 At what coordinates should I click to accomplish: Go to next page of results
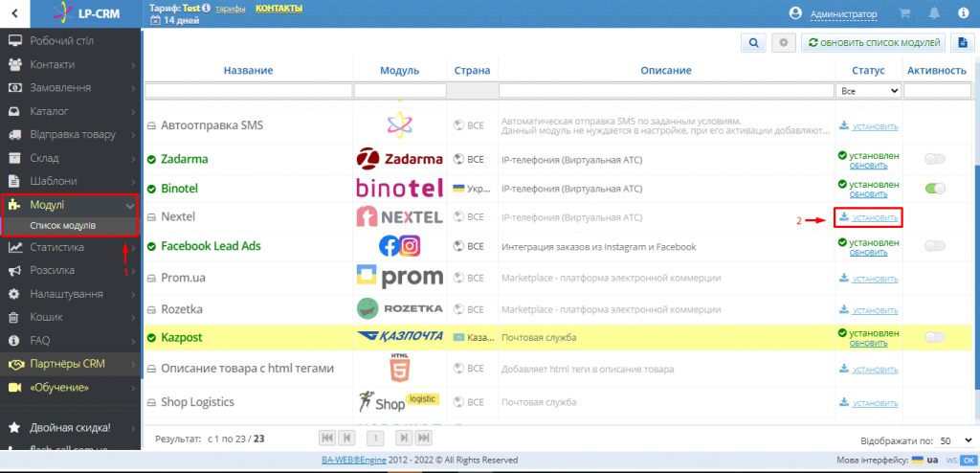click(x=405, y=438)
